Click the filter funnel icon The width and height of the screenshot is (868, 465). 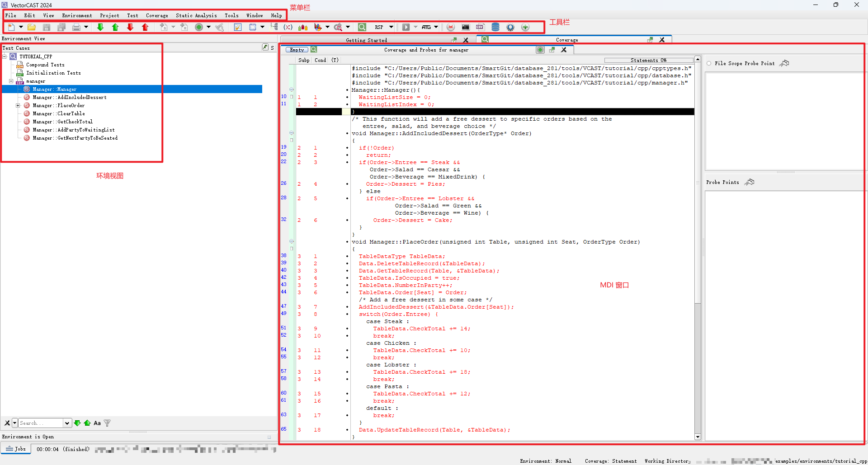(x=107, y=423)
